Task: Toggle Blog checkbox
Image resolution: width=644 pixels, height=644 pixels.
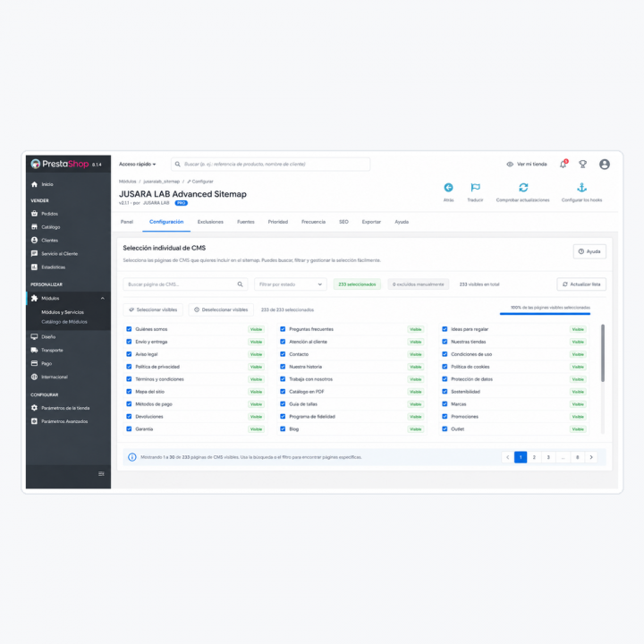Action: (x=283, y=428)
